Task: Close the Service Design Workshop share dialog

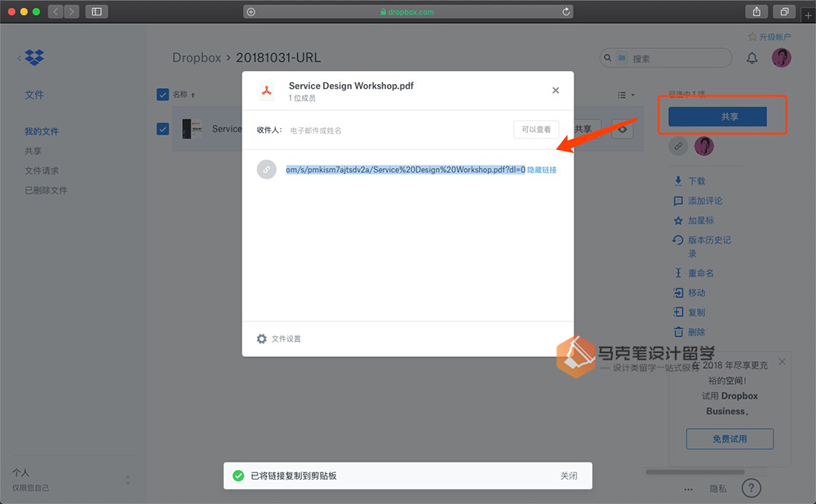Action: coord(555,91)
